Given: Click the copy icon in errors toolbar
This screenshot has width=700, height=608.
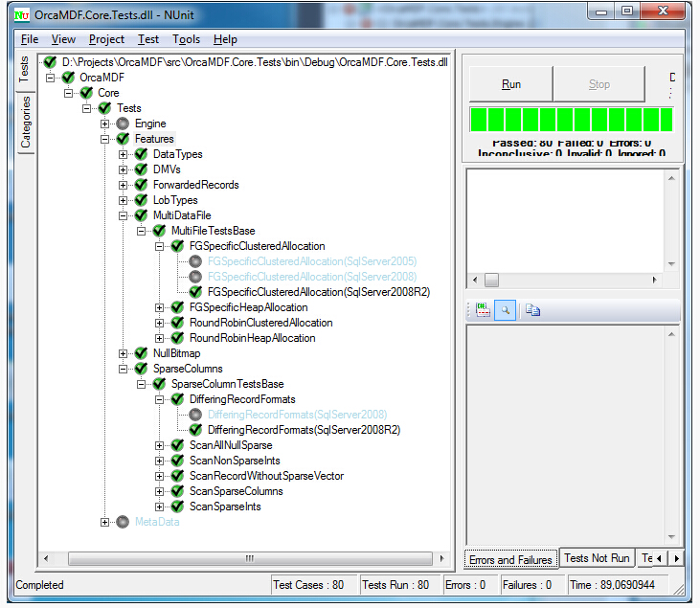Looking at the screenshot, I should tap(532, 310).
